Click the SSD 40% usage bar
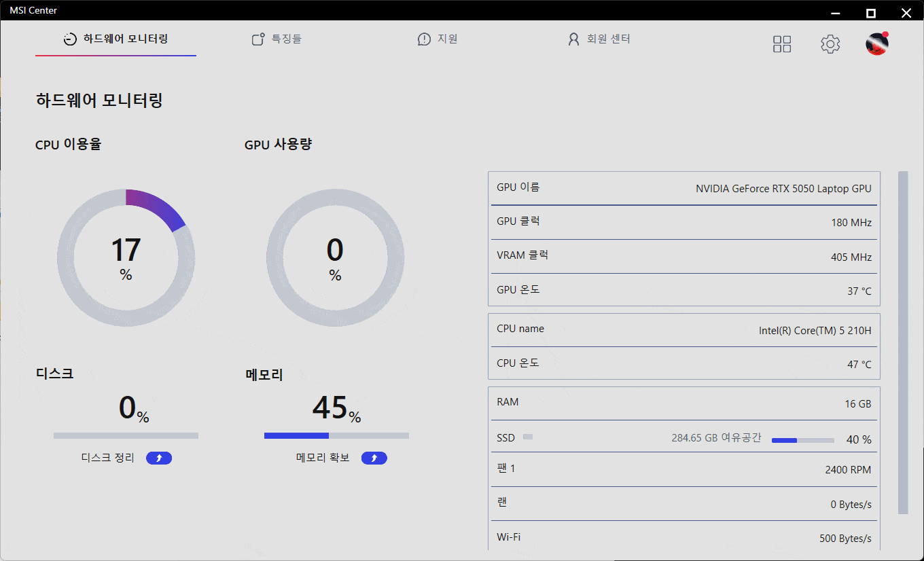 coord(802,440)
